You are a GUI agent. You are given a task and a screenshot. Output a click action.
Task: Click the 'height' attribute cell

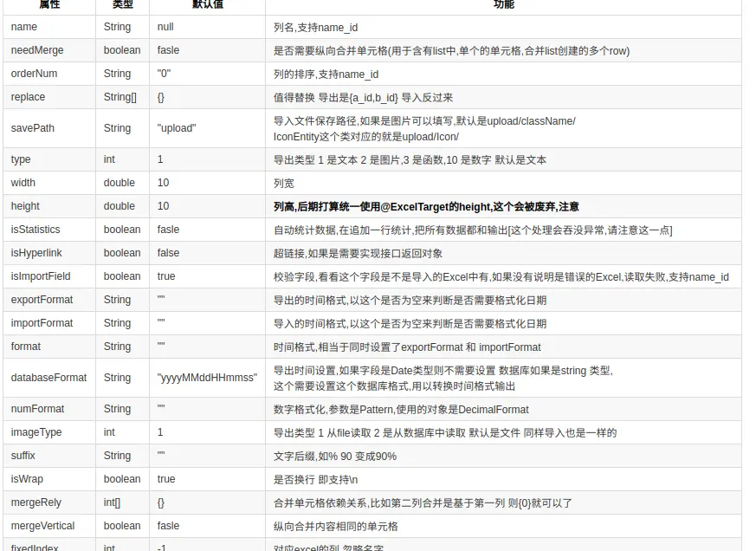(49, 206)
